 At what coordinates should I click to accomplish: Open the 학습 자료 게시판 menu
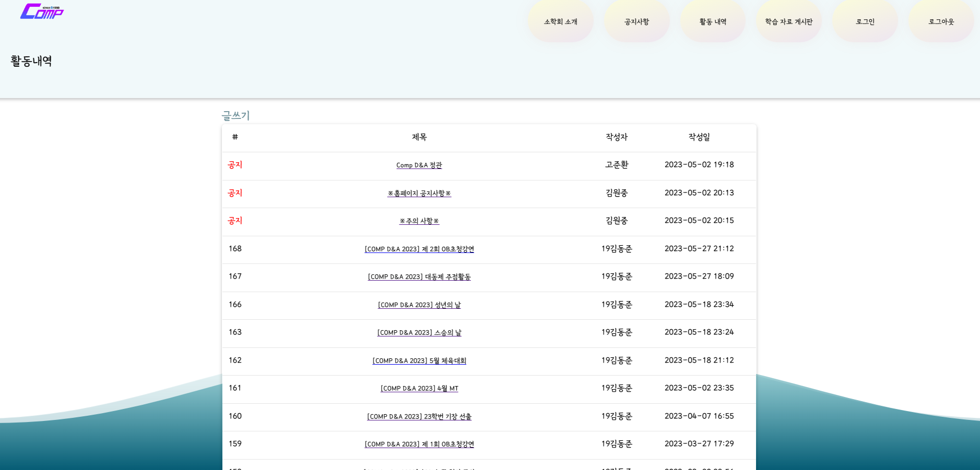[x=788, y=21]
